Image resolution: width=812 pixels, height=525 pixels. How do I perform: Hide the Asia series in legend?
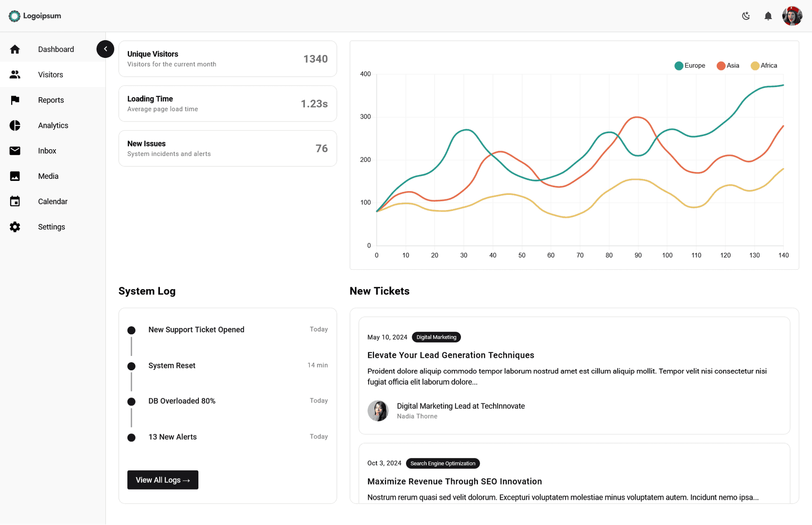click(x=728, y=66)
